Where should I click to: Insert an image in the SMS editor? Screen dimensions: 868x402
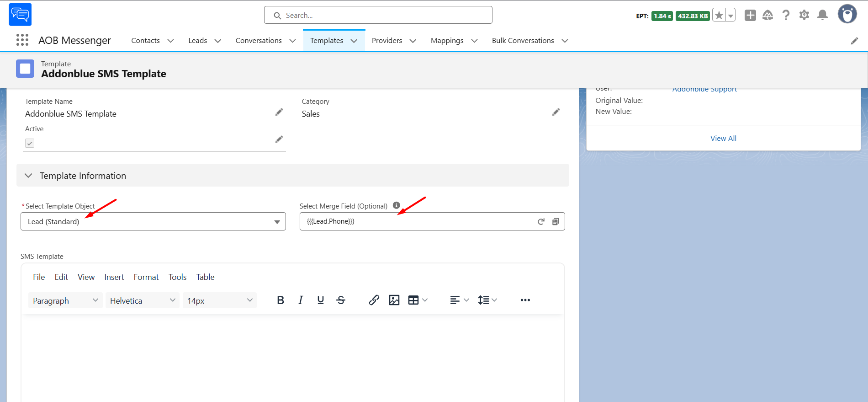(x=394, y=300)
